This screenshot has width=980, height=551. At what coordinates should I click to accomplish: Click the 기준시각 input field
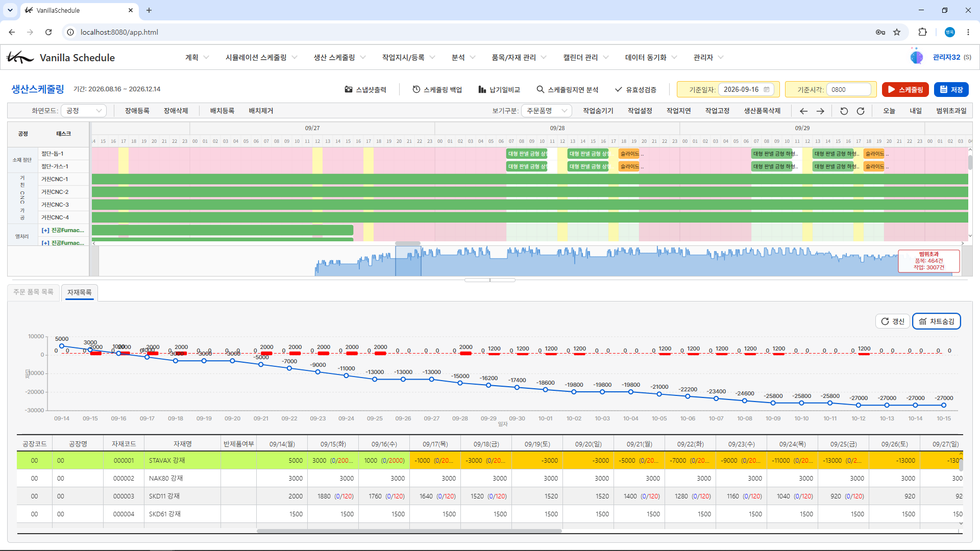point(848,89)
